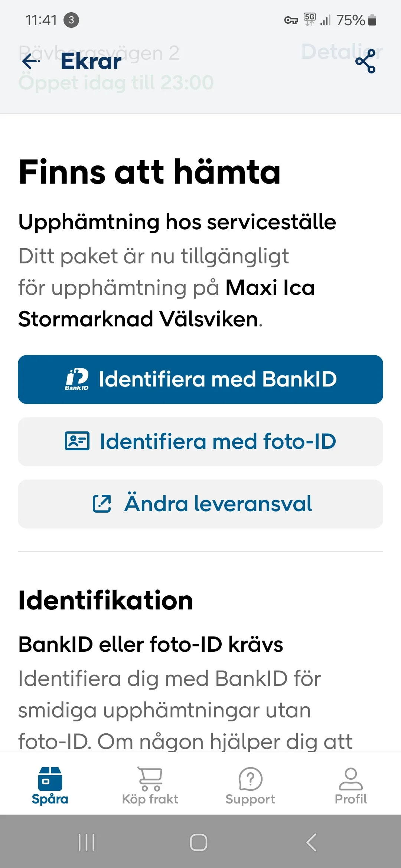Open Ändra leveransval

[x=200, y=504]
